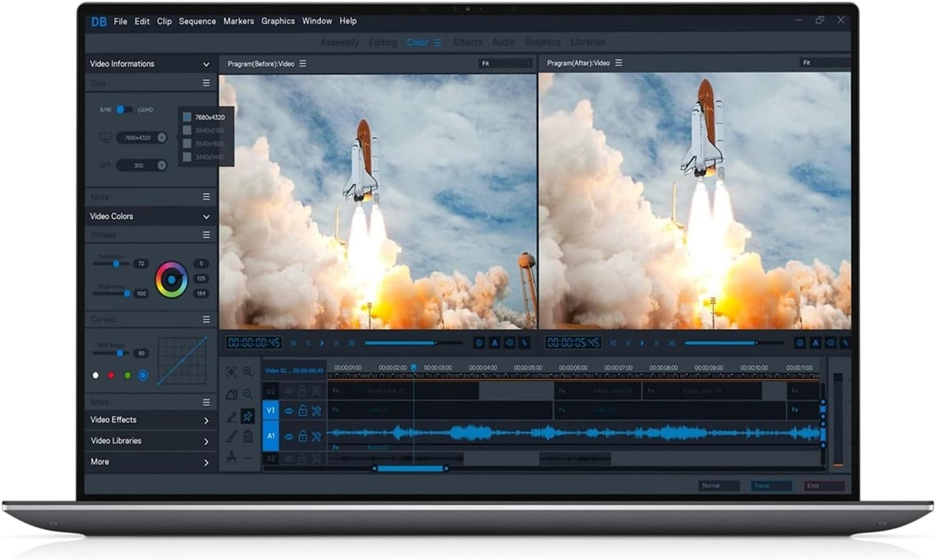Screen dimensions: 936x560
Task: Click the color wheel in Video Colors
Action: coord(172,279)
